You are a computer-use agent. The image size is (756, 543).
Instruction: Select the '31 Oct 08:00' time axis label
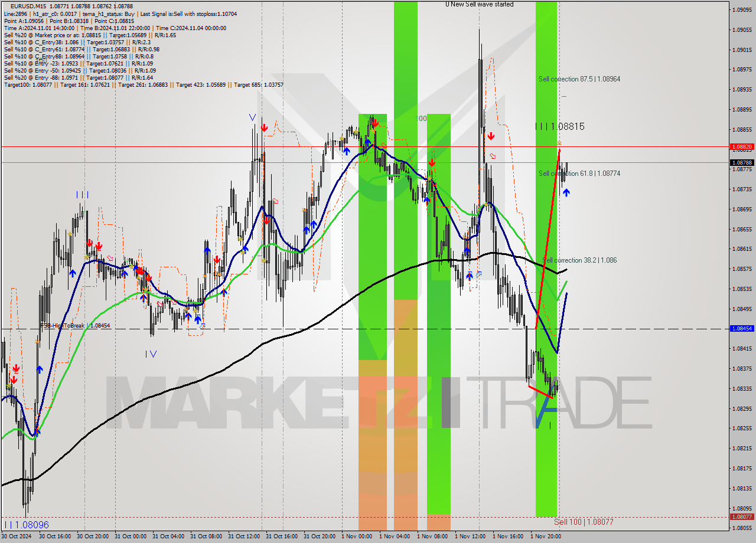[x=206, y=537]
